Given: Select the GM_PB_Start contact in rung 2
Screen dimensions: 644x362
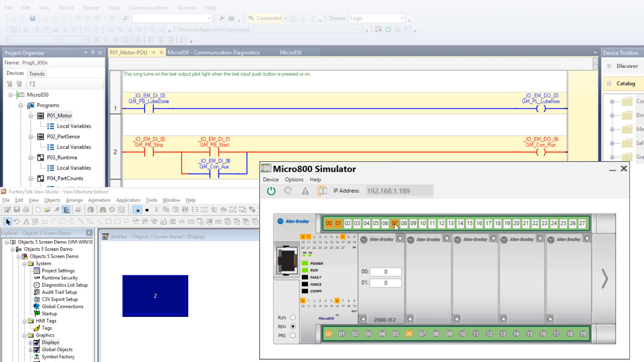Looking at the screenshot, I should tap(214, 152).
